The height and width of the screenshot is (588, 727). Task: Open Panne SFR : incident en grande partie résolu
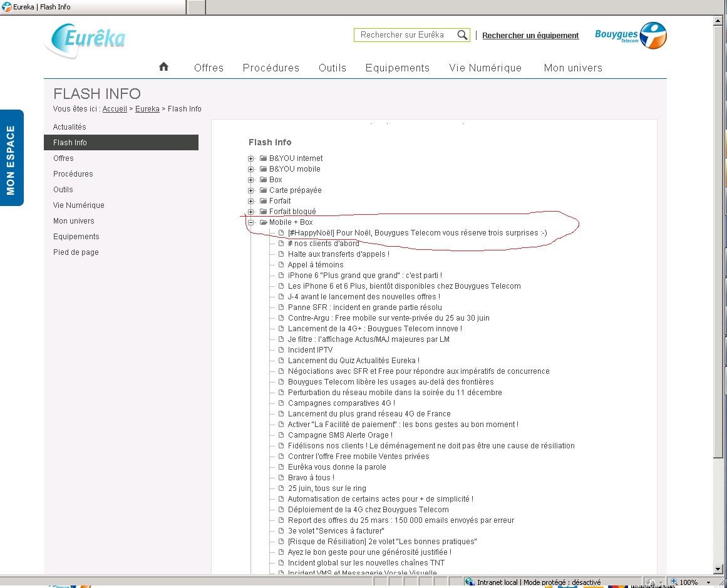click(365, 307)
